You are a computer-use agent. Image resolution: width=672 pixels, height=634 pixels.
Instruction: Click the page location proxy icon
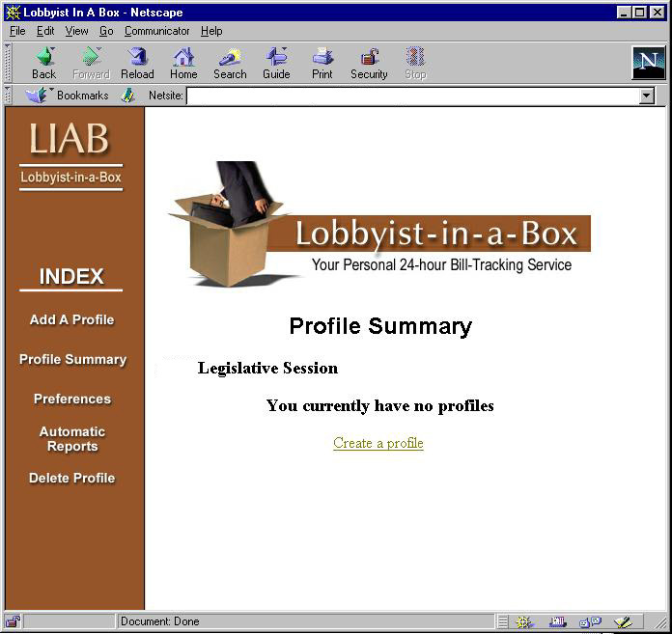(128, 96)
